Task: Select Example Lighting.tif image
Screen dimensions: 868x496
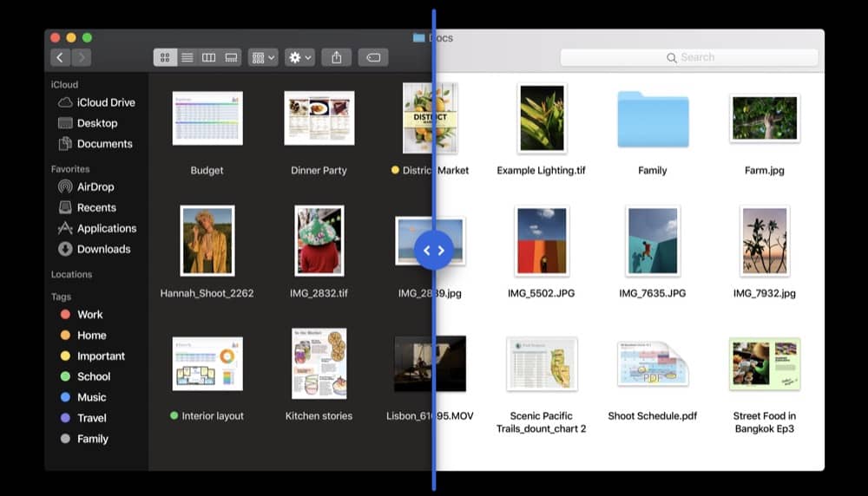Action: [542, 118]
